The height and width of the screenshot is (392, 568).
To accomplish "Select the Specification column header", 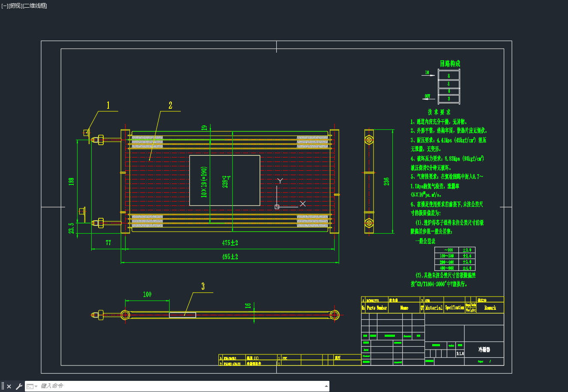I will (x=454, y=308).
